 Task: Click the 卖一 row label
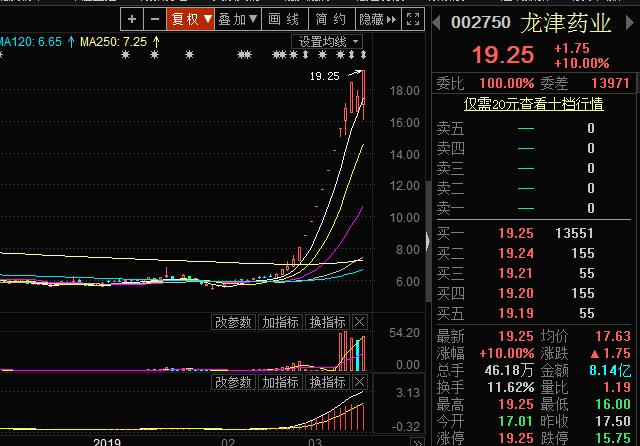[x=450, y=209]
